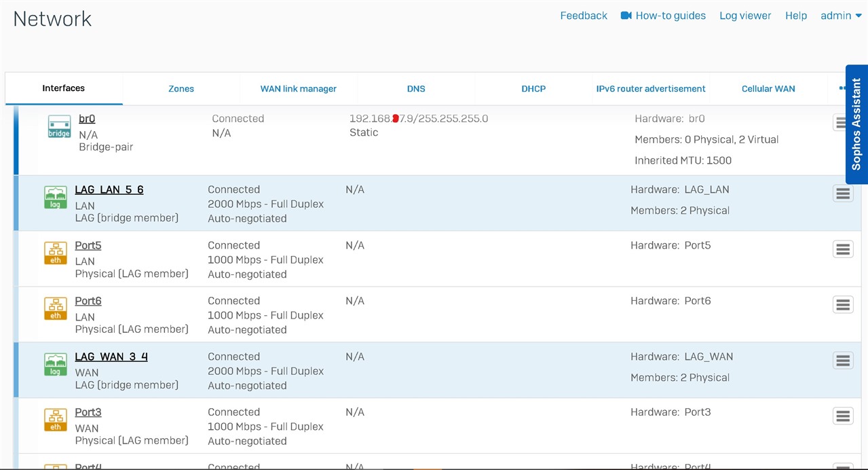Open the WAN link manager tab

click(299, 89)
